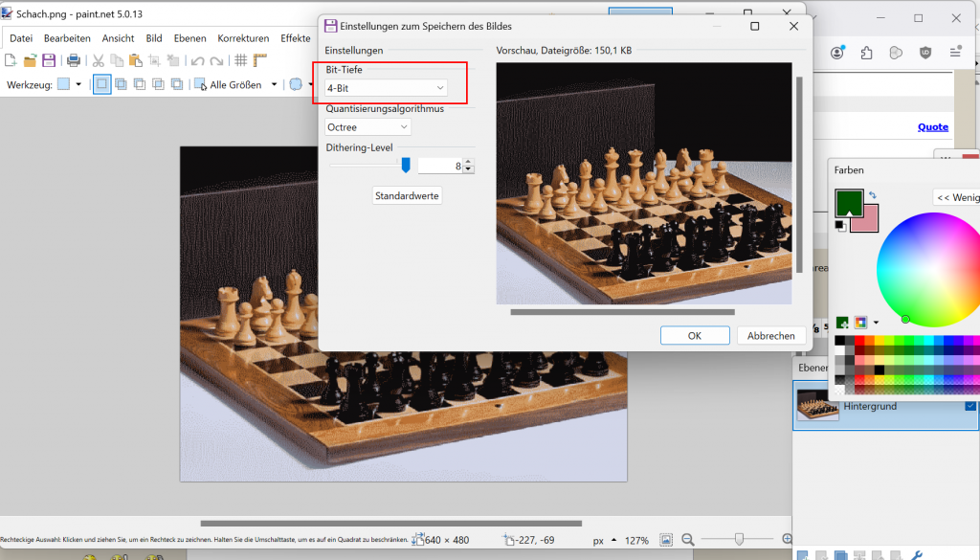
Task: Expand the Alle Größen dropdown
Action: point(274,84)
